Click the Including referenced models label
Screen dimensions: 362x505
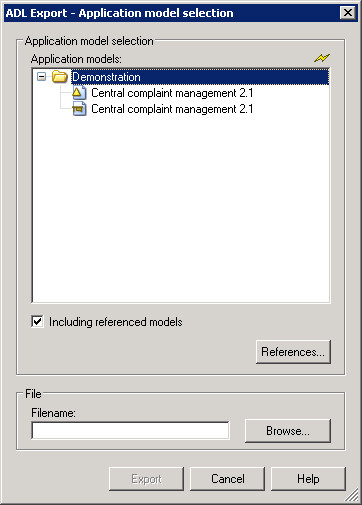(116, 322)
